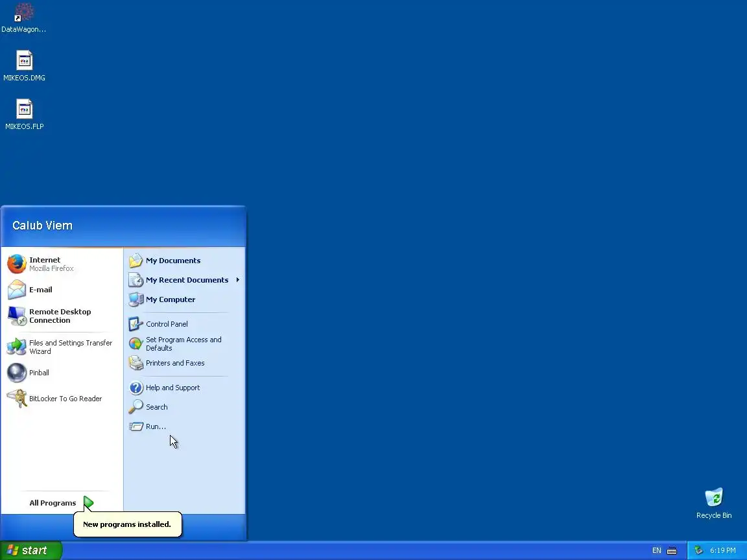Click the Help and Support label

(x=172, y=388)
